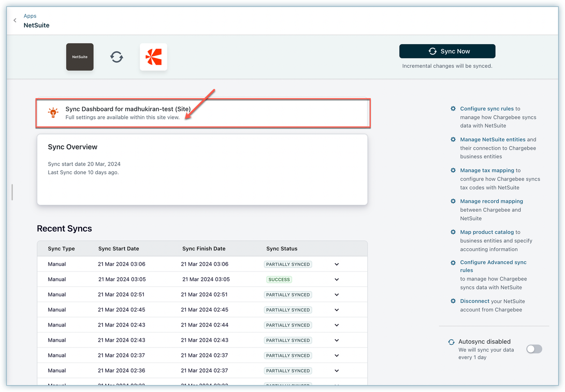Click gear icon beside Manage tax mapping
The height and width of the screenshot is (392, 565).
[453, 170]
